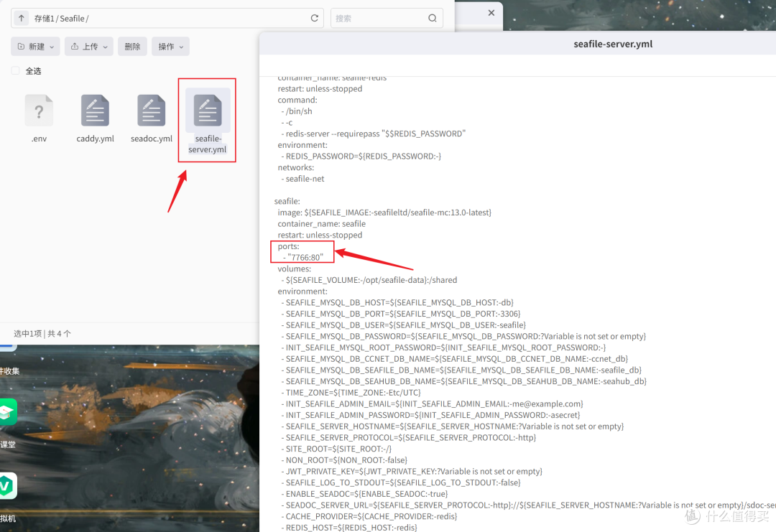Click the INIT_SEAFILE_ADMIN_PASSWORD line

point(430,415)
